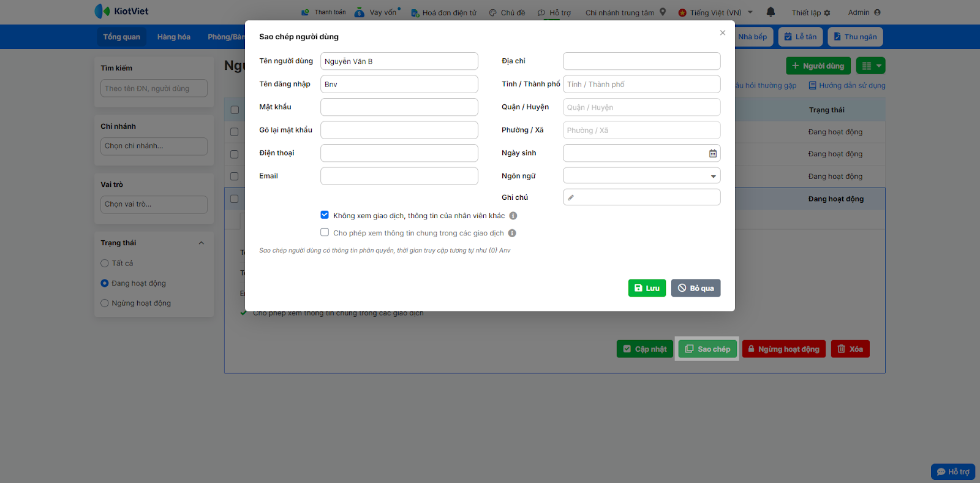
Task: Click the Thiết lập gear icon
Action: pos(827,13)
